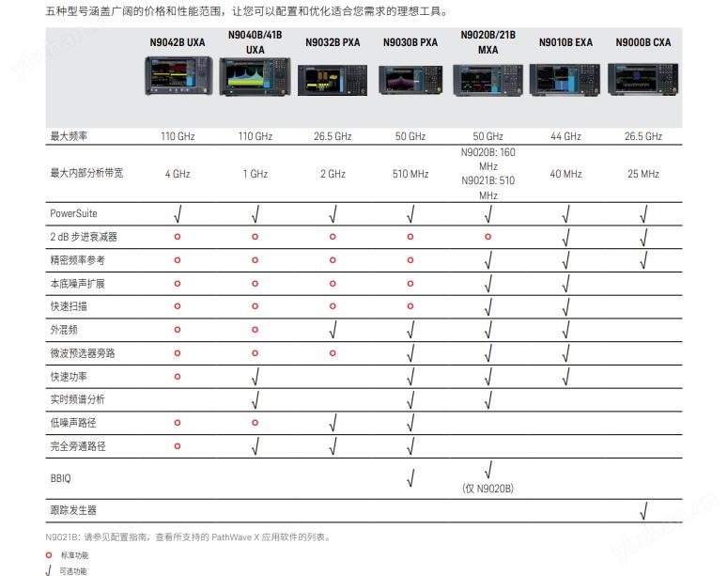Viewport: 728px width, 576px height.
Task: Click the 标准功能 red circle legend icon
Action: 49,555
